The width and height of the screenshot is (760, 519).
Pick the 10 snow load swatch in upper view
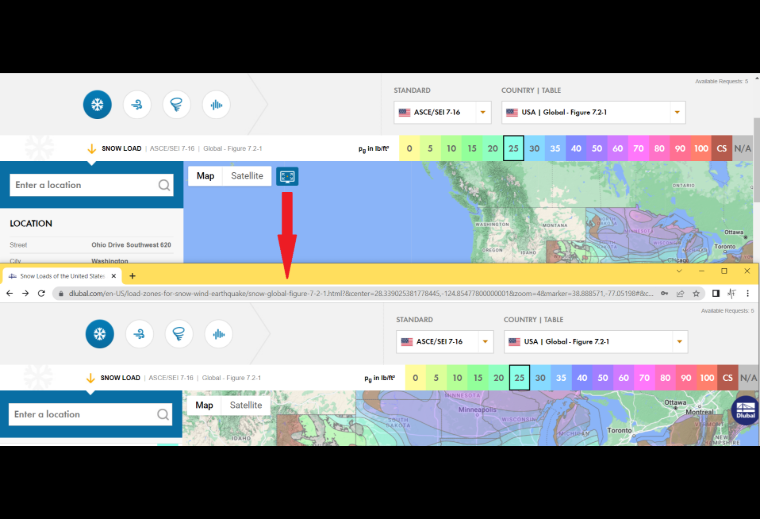coord(451,148)
